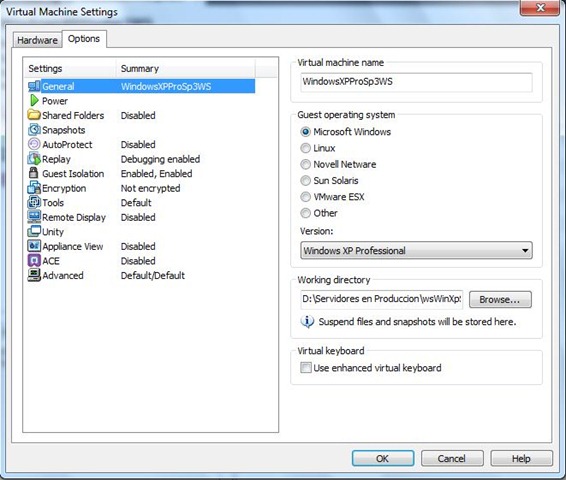Enable Use enhanced virtual keyboard checkbox
566x480 pixels.
pyautogui.click(x=305, y=368)
